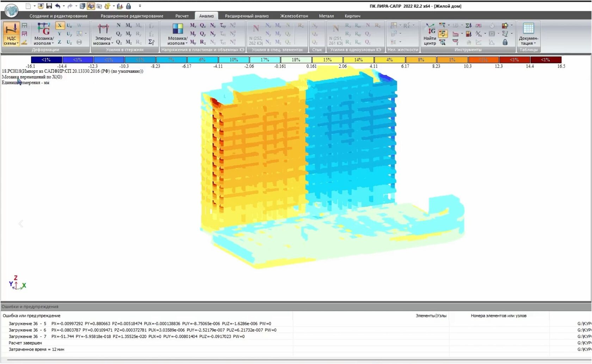Toggle Uy rotation mosaic

click(69, 34)
